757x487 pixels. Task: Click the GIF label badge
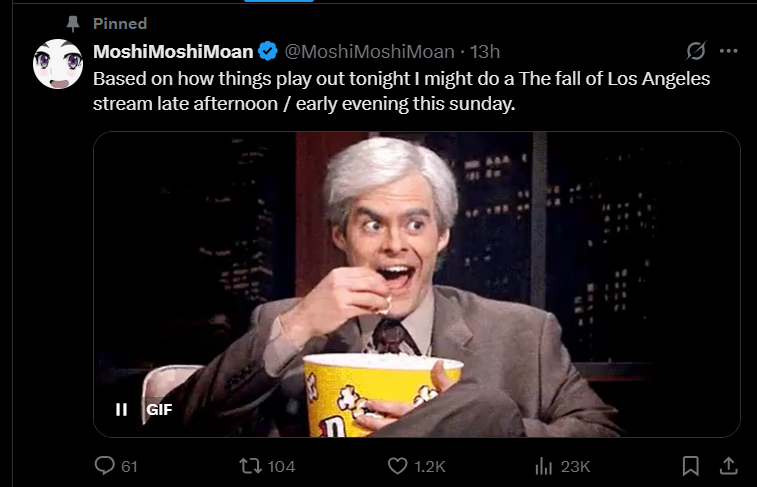[159, 409]
